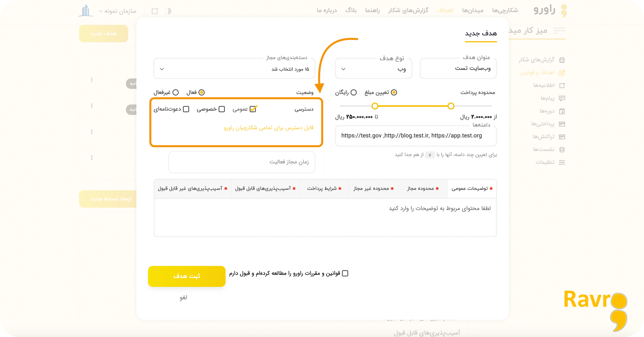Click the calendar icon for دوره‌ها

pos(562,111)
